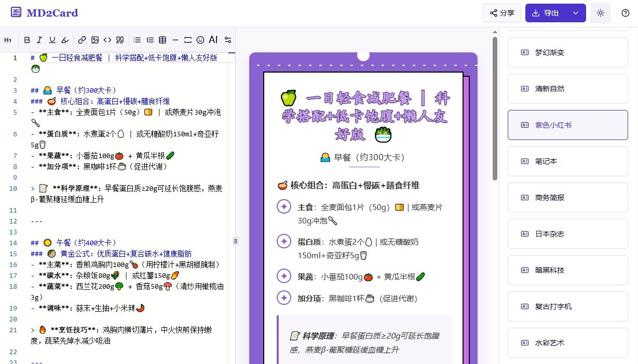Click editor line 3 早餐 heading

[74, 90]
